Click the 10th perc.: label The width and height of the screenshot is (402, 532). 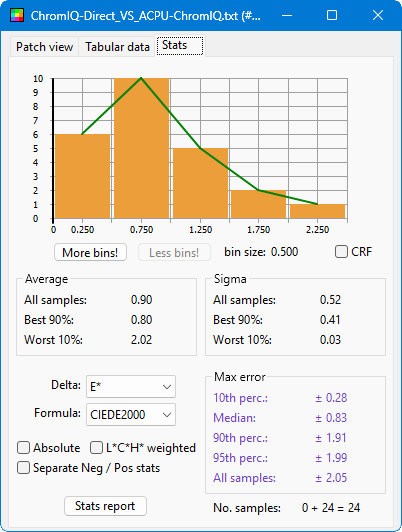pyautogui.click(x=241, y=398)
